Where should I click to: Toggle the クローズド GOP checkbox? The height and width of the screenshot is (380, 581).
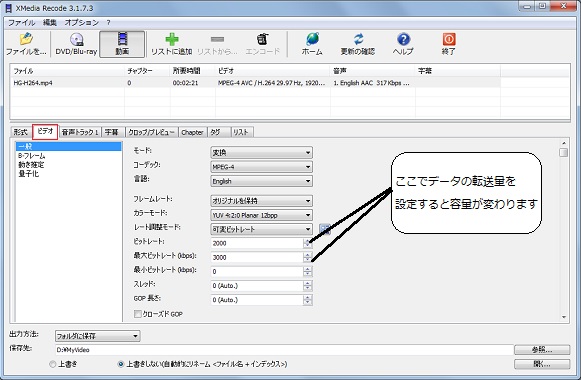pyautogui.click(x=137, y=314)
